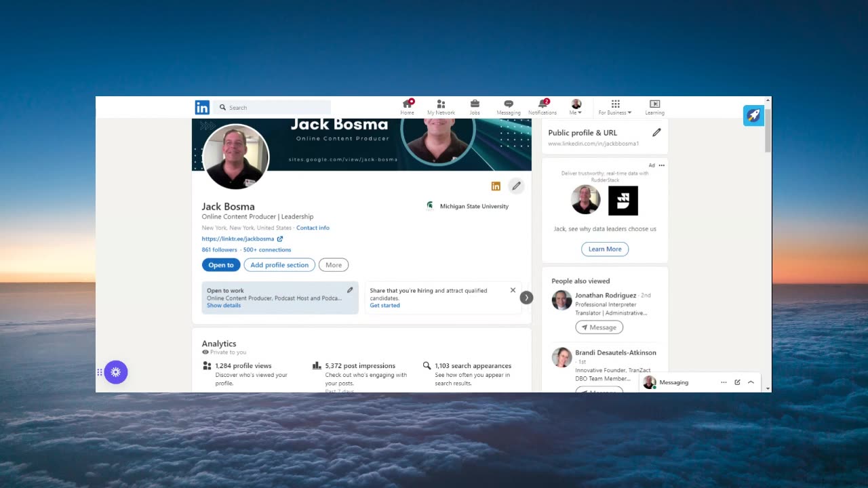Click page scrollbar down arrow
The image size is (868, 488).
tap(768, 388)
